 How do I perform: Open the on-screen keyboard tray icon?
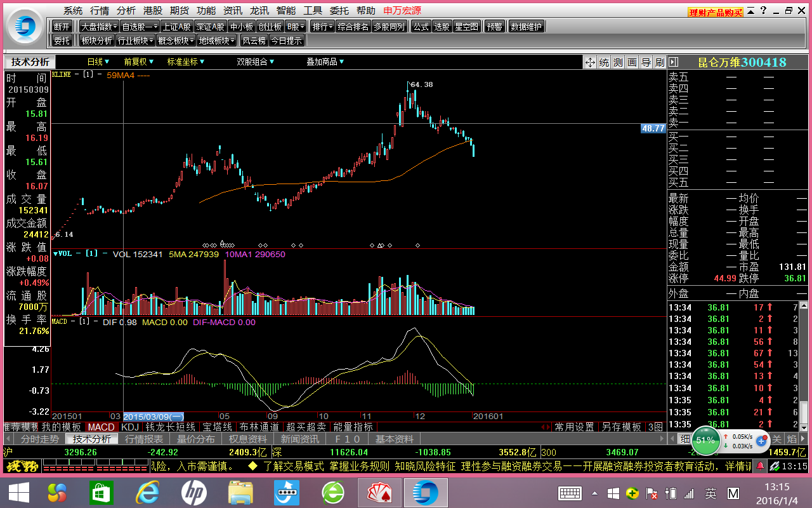coord(570,493)
